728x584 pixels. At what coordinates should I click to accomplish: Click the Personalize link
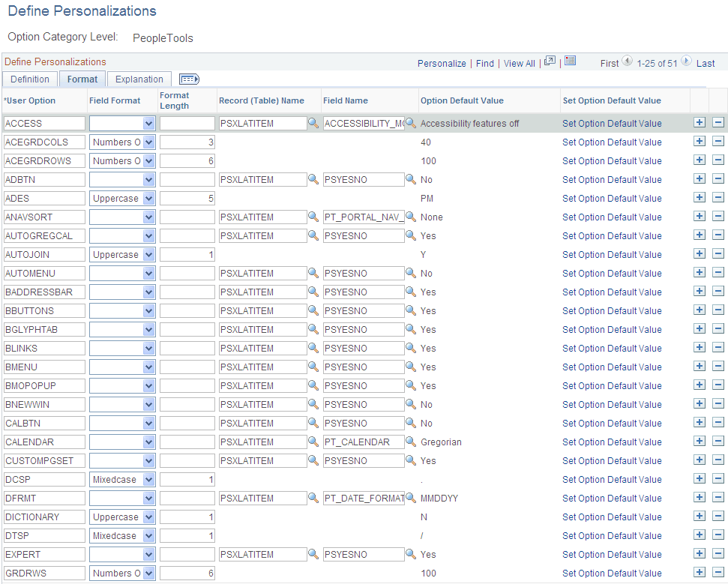point(442,63)
